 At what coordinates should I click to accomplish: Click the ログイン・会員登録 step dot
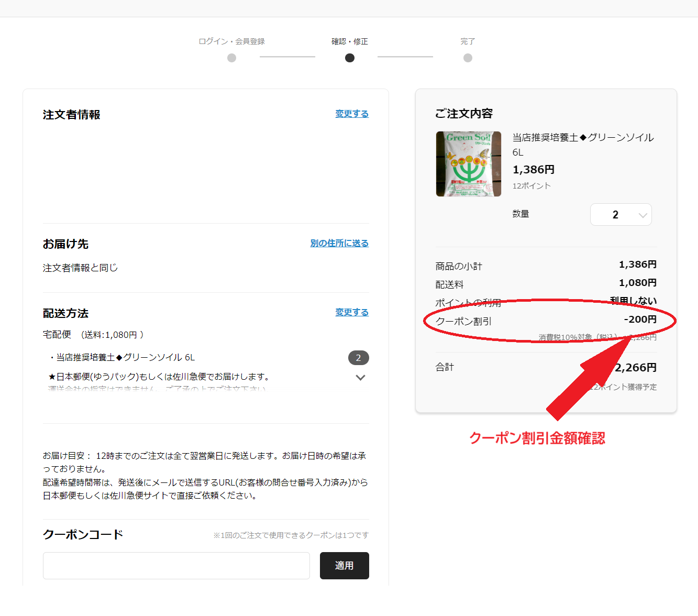click(x=231, y=58)
